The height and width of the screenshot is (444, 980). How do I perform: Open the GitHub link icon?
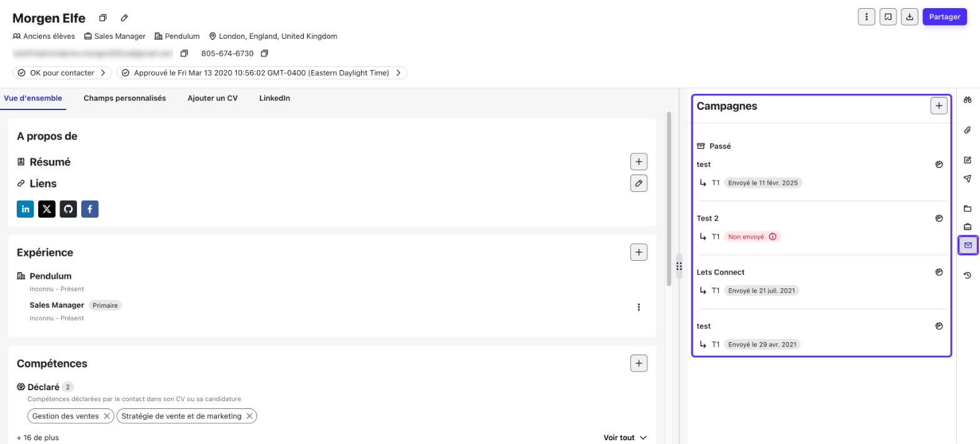(x=68, y=209)
